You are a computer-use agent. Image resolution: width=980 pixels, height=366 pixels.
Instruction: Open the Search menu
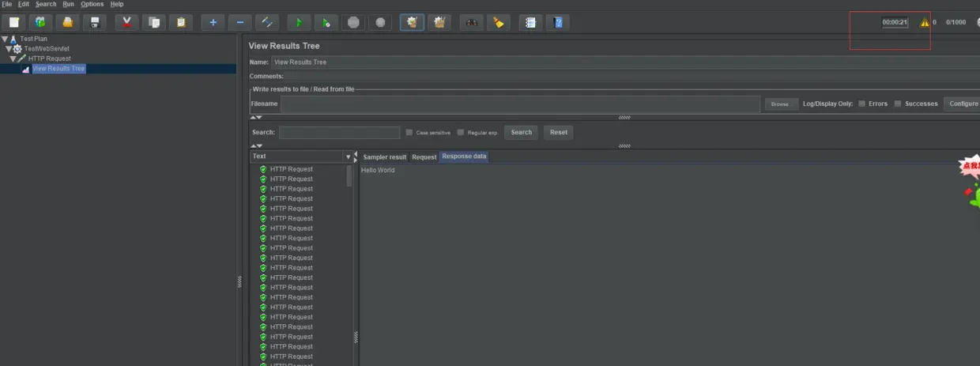tap(46, 4)
